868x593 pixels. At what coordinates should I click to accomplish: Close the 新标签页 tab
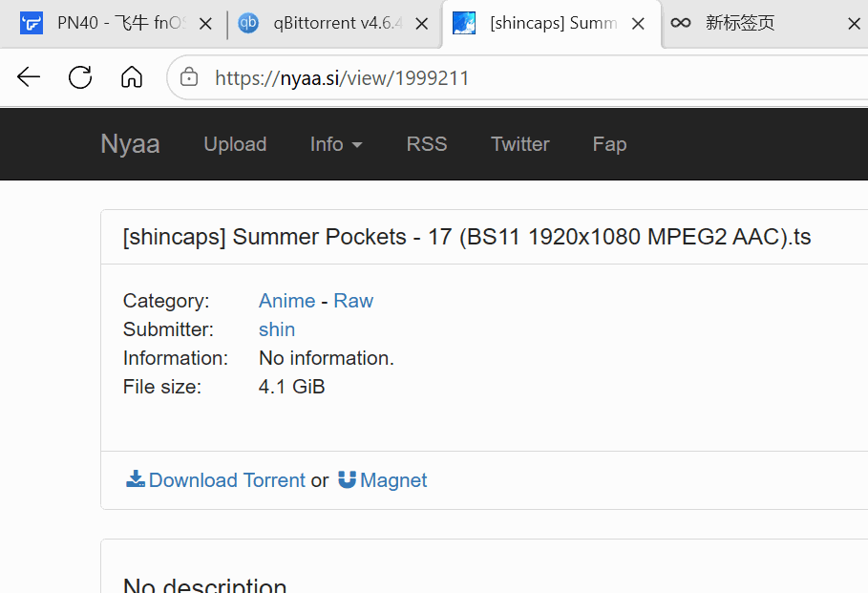pos(855,23)
